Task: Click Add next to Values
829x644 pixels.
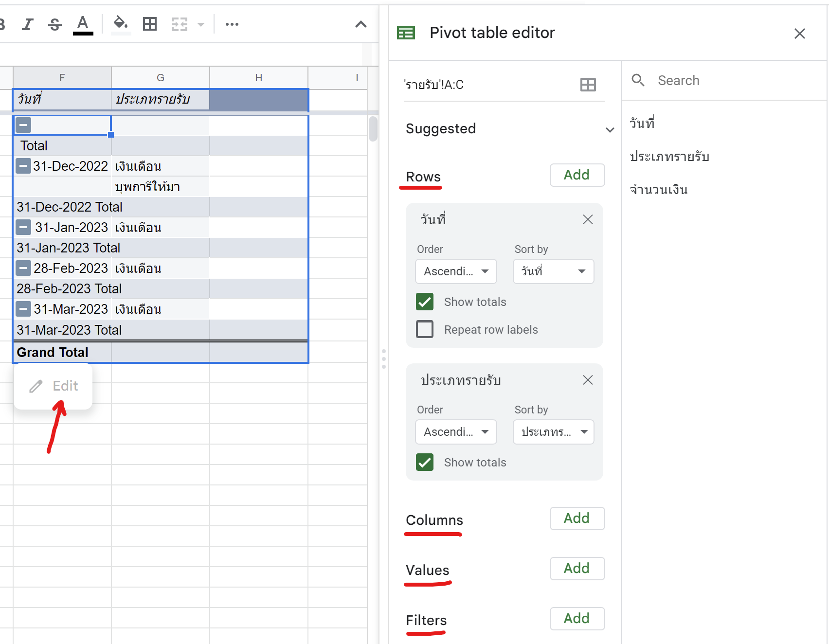Action: click(x=577, y=569)
